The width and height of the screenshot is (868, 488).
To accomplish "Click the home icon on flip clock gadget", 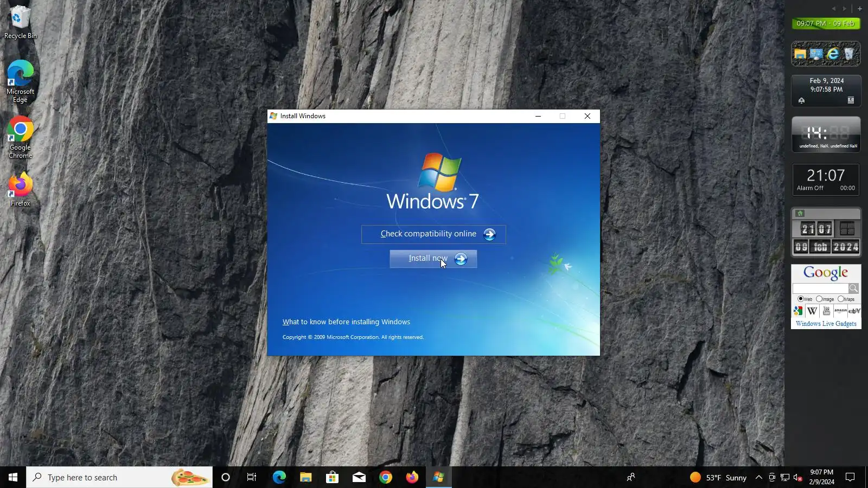I will pyautogui.click(x=800, y=213).
